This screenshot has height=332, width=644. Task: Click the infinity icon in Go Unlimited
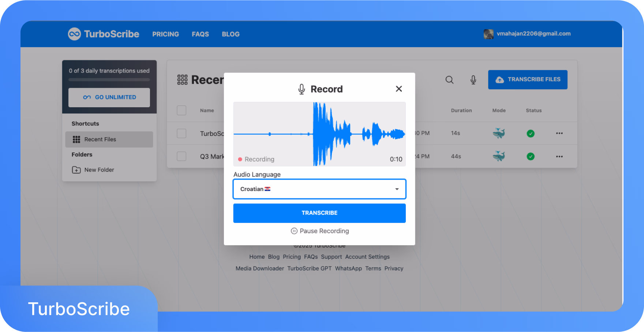pyautogui.click(x=87, y=97)
